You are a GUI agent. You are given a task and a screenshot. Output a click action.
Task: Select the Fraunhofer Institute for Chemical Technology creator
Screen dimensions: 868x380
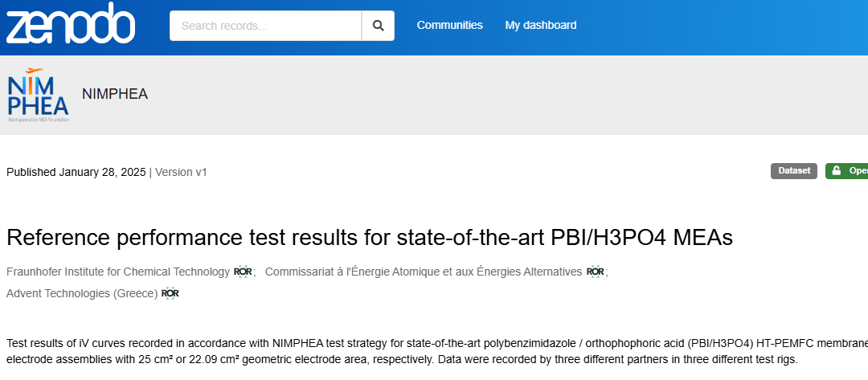pyautogui.click(x=118, y=272)
